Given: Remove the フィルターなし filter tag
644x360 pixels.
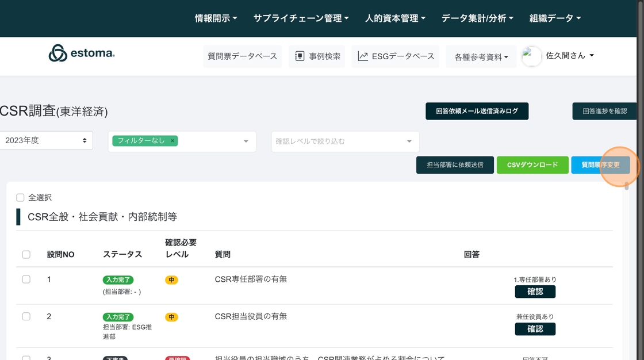Looking at the screenshot, I should pos(172,141).
